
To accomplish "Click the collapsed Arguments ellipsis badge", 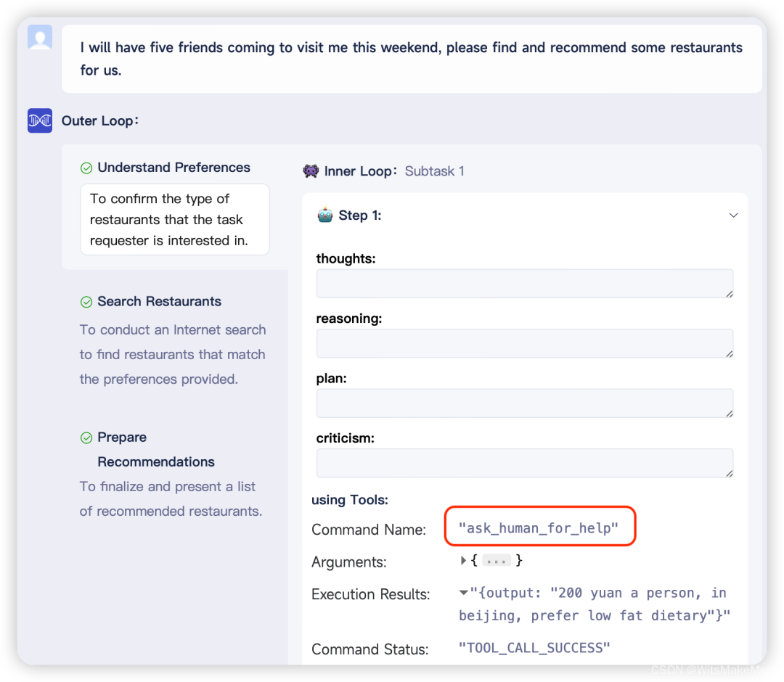I will (x=496, y=561).
